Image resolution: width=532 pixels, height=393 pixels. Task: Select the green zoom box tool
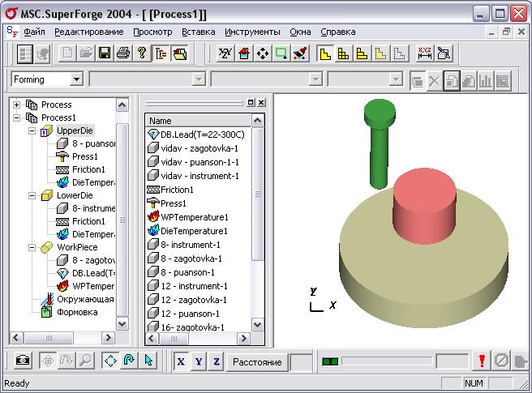tap(281, 53)
